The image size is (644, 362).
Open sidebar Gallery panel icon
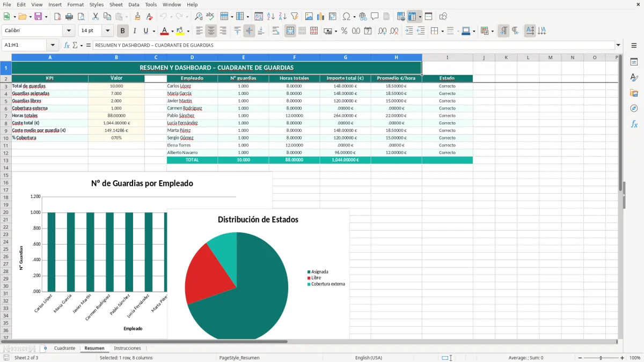(x=634, y=93)
